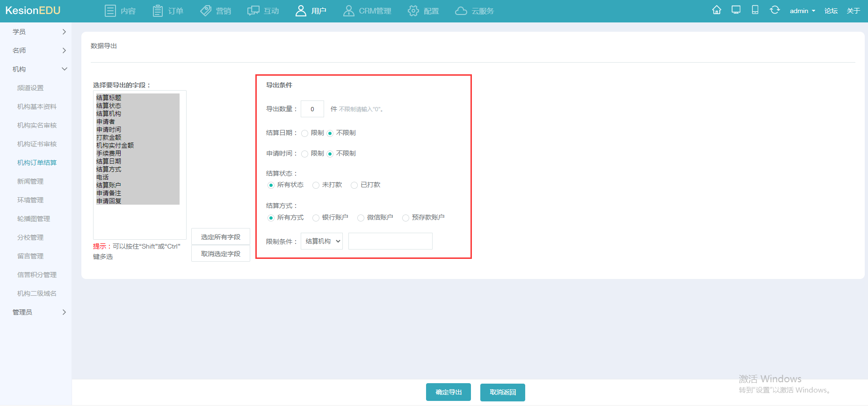Open 机构基本资料 in the sidebar
Image resolution: width=868 pixels, height=407 pixels.
[37, 107]
